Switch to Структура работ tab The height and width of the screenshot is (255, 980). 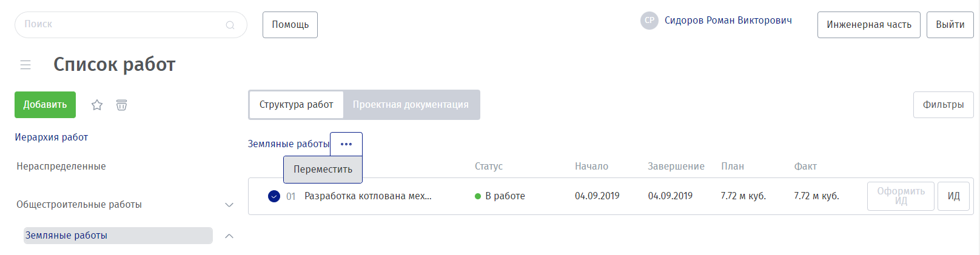point(296,105)
